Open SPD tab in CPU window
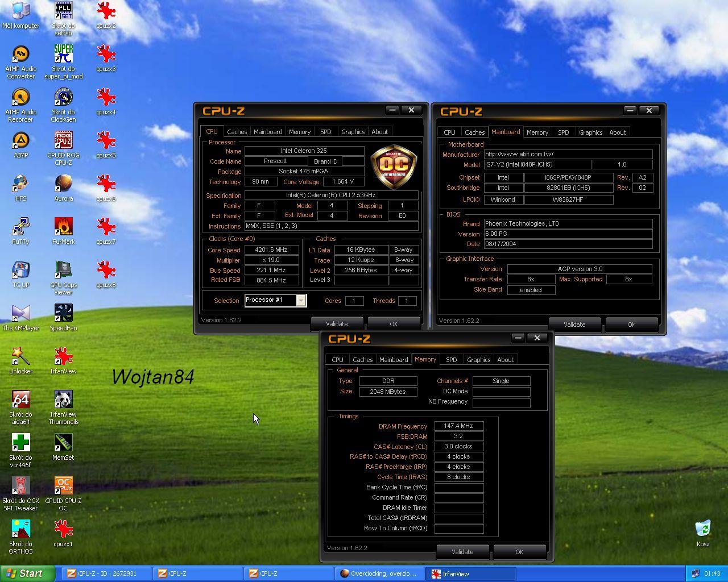Screen dimensions: 728x582 (326, 132)
